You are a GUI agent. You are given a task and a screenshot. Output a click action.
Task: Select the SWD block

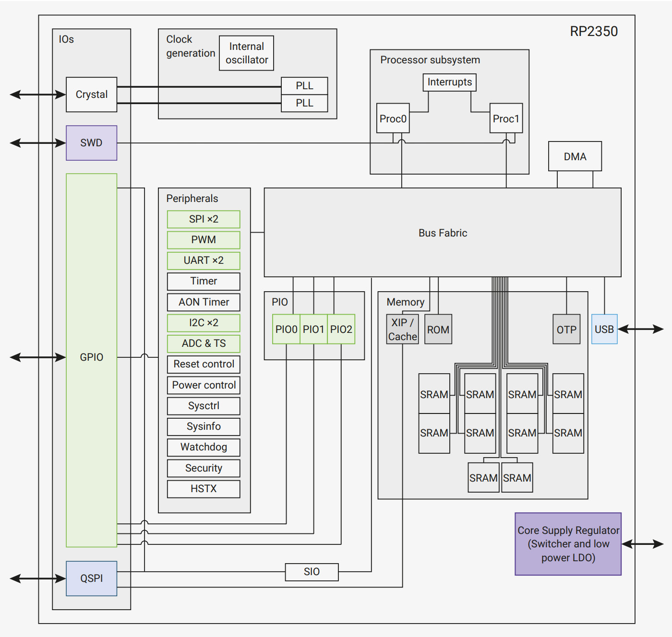(x=91, y=143)
